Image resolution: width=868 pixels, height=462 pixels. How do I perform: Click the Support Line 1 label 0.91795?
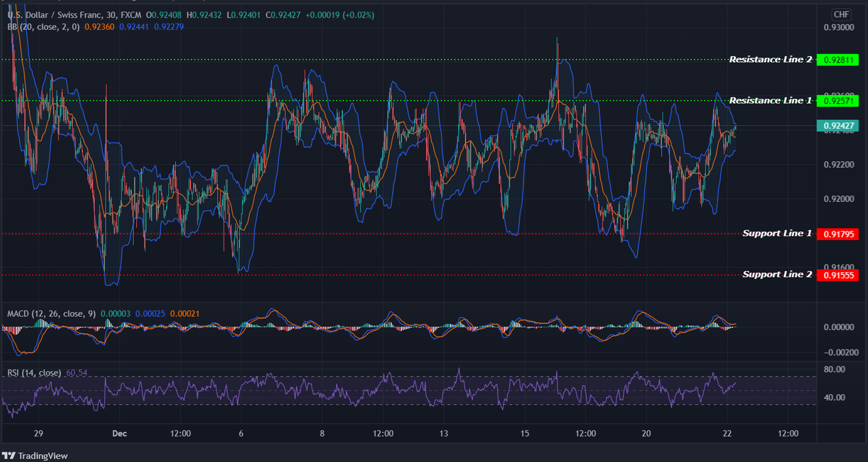(x=838, y=234)
